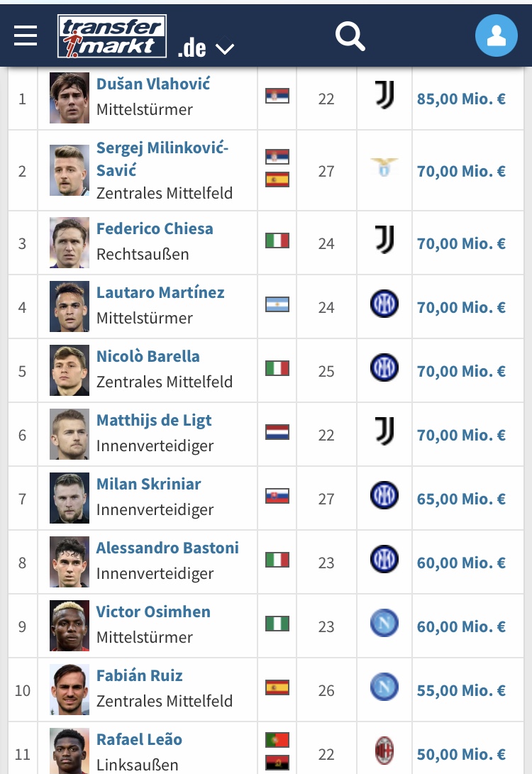The width and height of the screenshot is (532, 774).
Task: Open the user profile icon
Action: coord(496,35)
